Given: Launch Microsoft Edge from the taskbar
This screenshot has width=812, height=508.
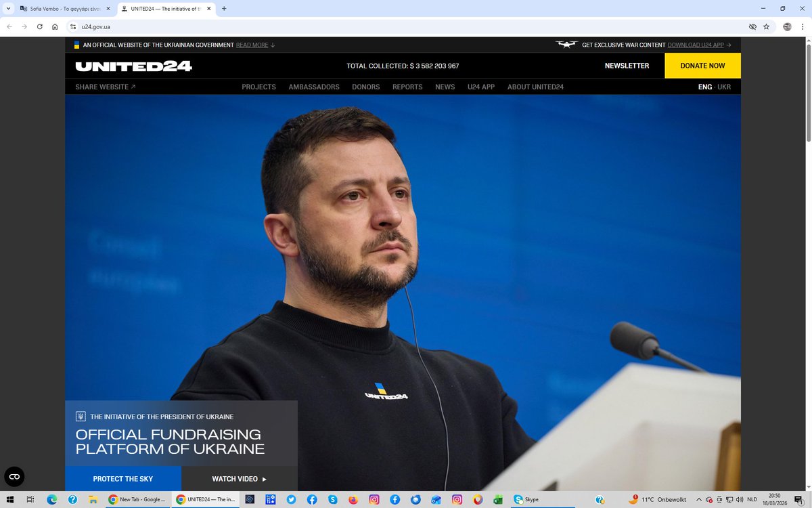Looking at the screenshot, I should (x=51, y=499).
